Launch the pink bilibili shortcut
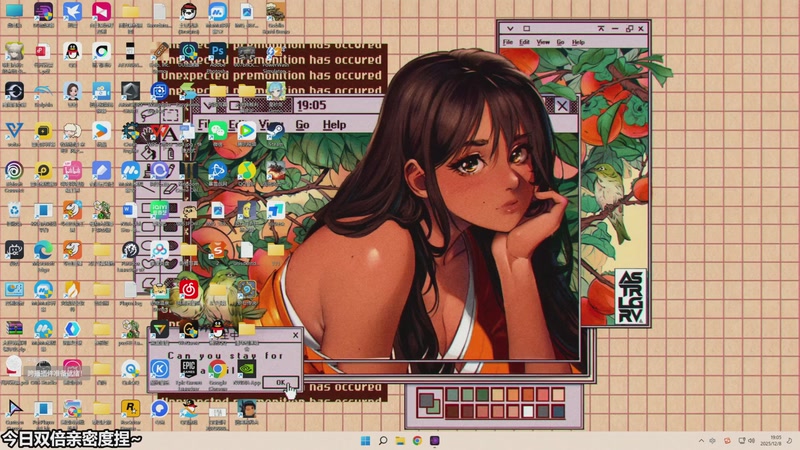The height and width of the screenshot is (450, 800). (72, 170)
